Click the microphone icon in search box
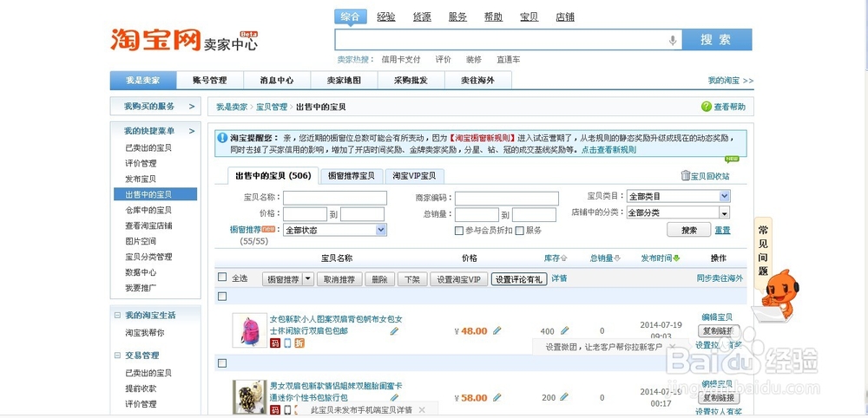 tap(673, 41)
